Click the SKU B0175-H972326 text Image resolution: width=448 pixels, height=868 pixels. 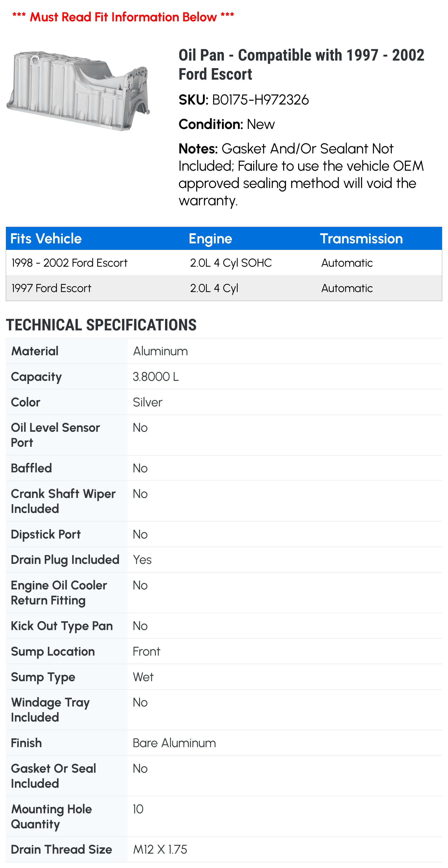pyautogui.click(x=244, y=100)
